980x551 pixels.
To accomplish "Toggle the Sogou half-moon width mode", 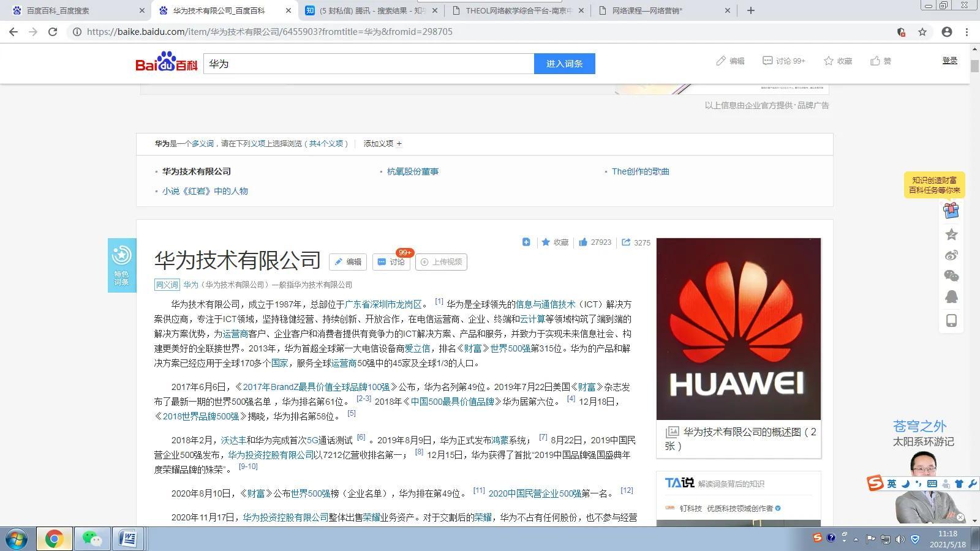I will [x=905, y=484].
